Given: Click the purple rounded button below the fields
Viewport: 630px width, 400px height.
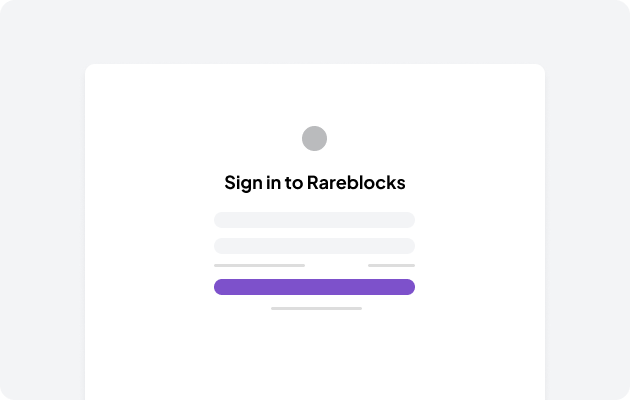Looking at the screenshot, I should (x=314, y=287).
